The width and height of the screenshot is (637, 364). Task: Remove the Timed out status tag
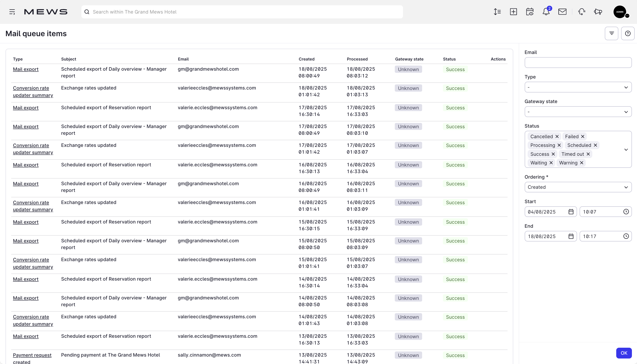[x=588, y=154]
